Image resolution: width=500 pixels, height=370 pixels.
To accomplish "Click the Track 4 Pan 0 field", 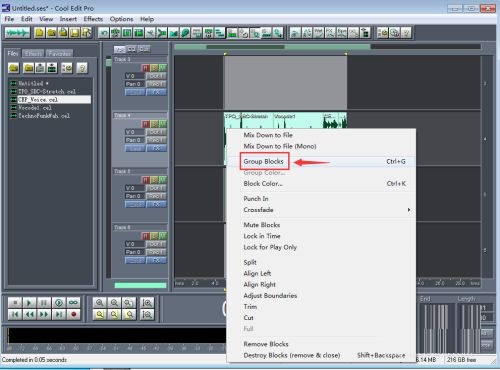I will coord(135,140).
